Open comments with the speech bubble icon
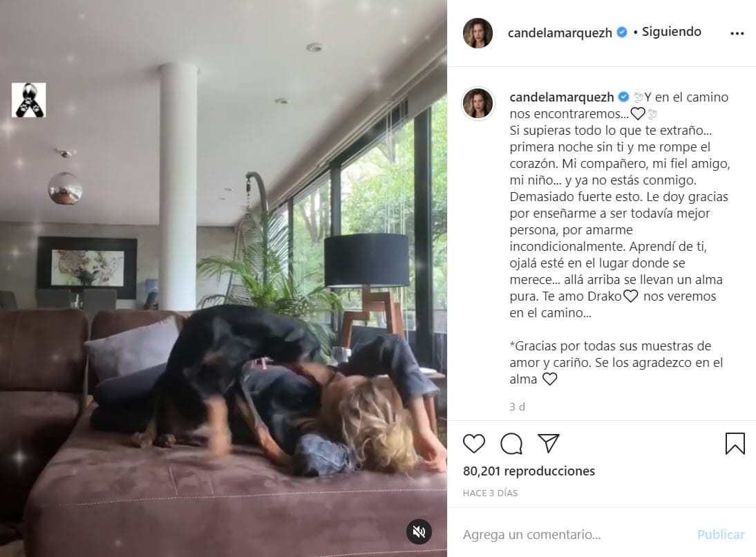Image resolution: width=756 pixels, height=557 pixels. click(x=511, y=444)
